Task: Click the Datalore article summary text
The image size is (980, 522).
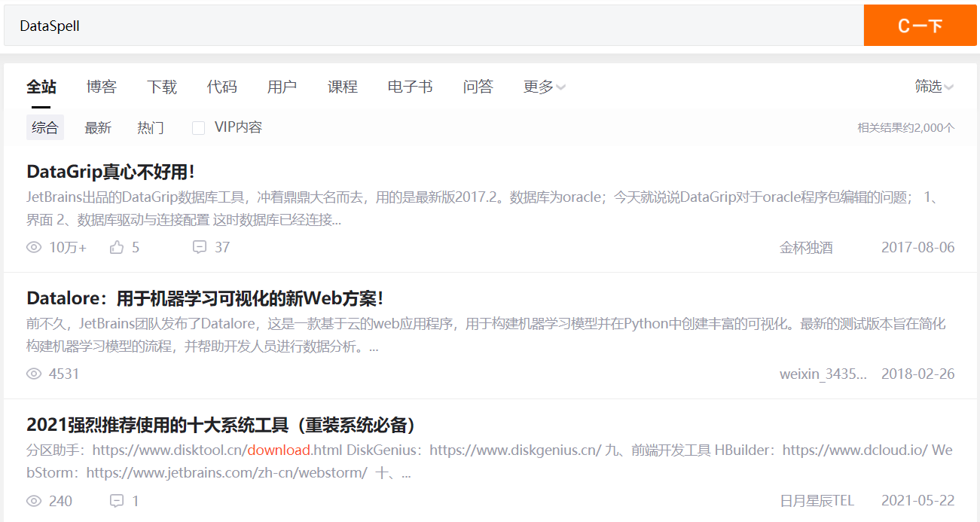Action: [487, 335]
